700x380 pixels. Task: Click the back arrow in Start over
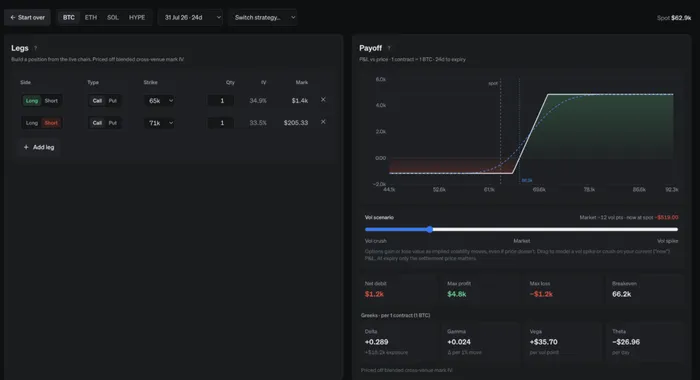[12, 17]
